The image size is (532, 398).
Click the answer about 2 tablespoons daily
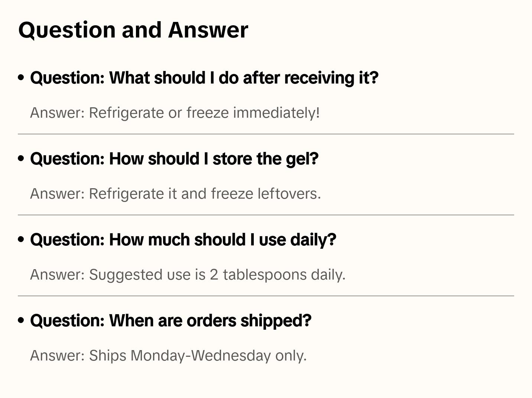tap(188, 275)
